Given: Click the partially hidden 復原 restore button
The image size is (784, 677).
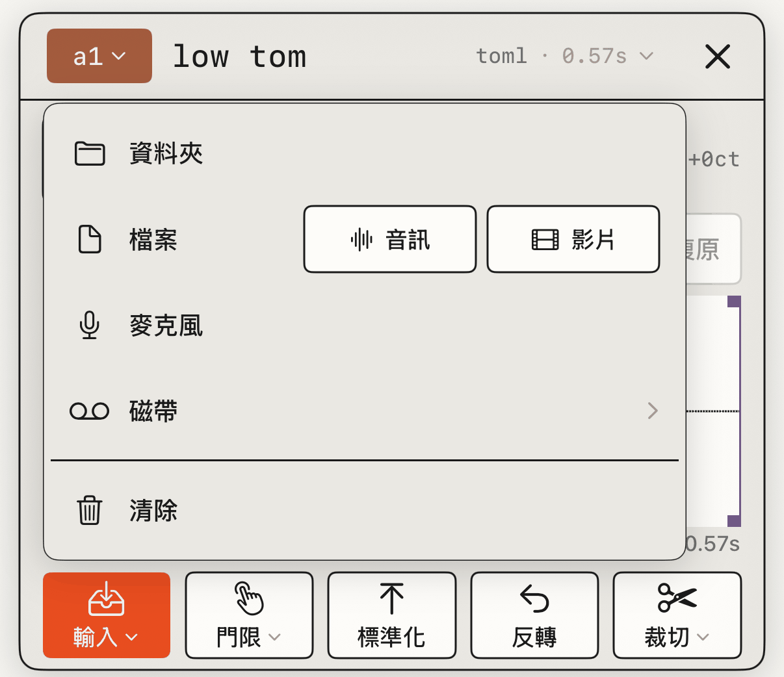Looking at the screenshot, I should pyautogui.click(x=714, y=249).
